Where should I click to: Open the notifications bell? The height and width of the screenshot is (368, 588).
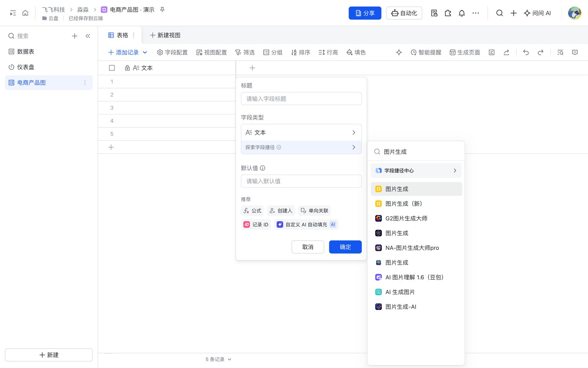[462, 13]
